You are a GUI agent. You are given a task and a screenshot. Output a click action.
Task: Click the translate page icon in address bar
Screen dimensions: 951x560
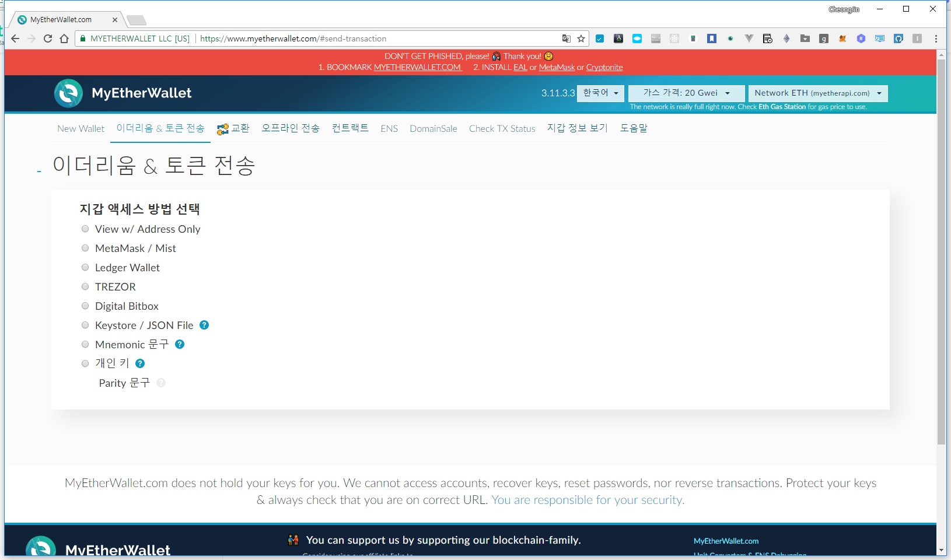click(566, 38)
